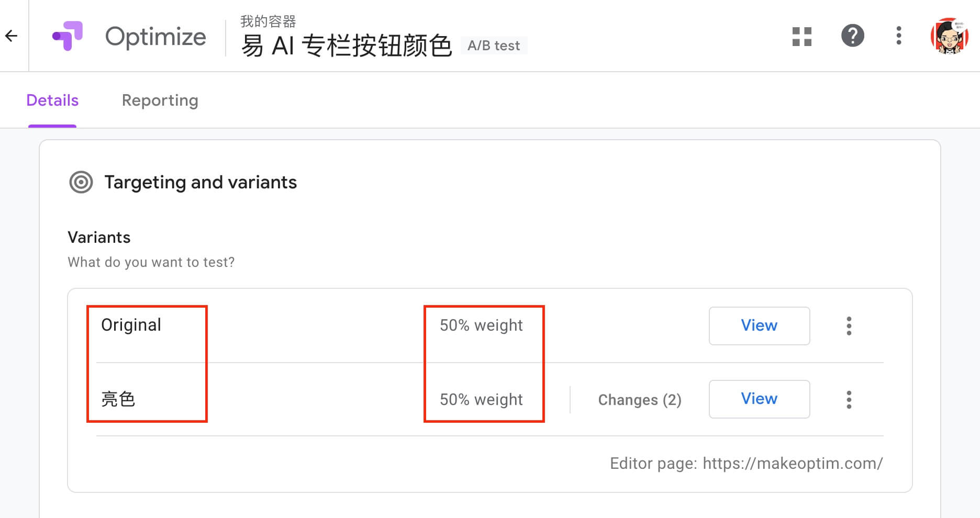The width and height of the screenshot is (980, 518).
Task: Click the 我的容器 container name
Action: [x=268, y=21]
